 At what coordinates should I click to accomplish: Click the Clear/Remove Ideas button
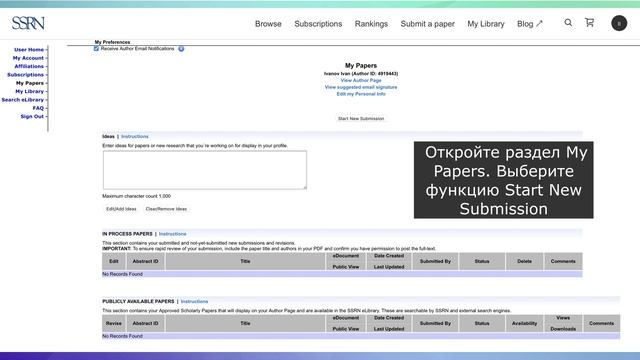tap(166, 209)
